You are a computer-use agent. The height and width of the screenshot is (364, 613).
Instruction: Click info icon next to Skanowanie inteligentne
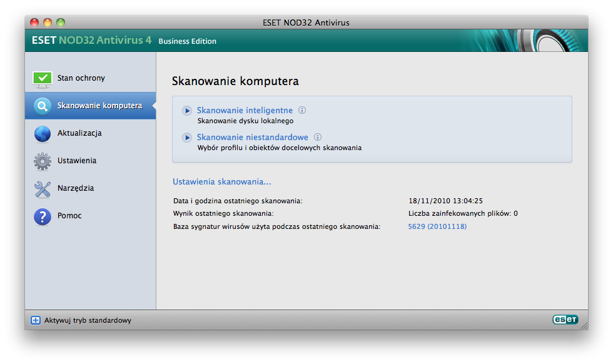click(x=302, y=110)
